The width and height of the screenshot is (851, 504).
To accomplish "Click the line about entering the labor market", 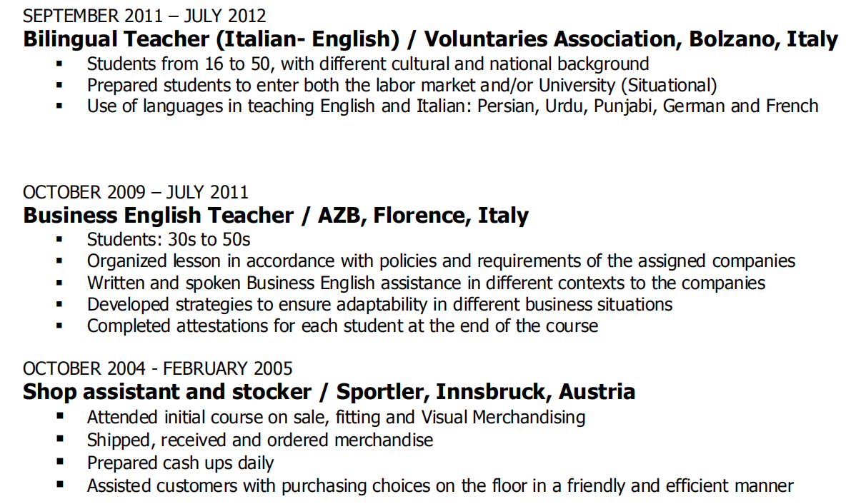I will (x=401, y=86).
